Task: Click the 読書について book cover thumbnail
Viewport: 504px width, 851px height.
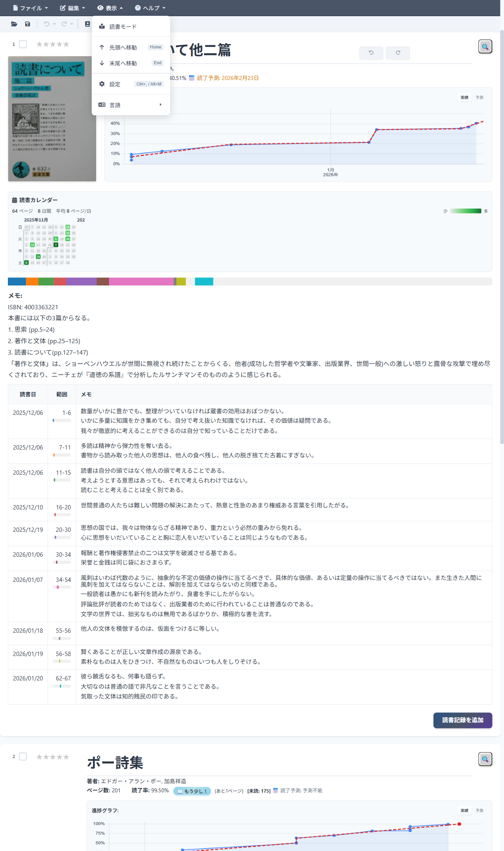Action: tap(52, 119)
